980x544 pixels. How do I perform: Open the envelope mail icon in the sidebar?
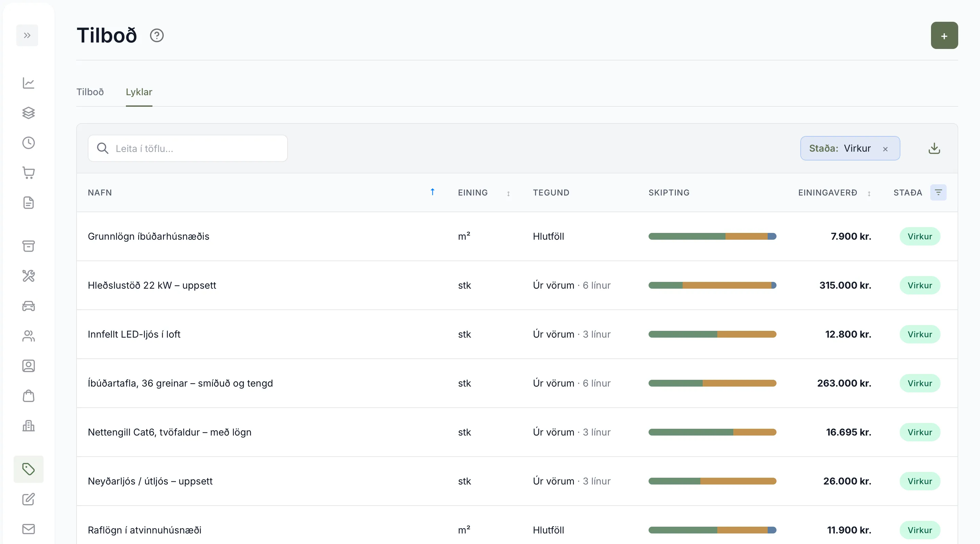(29, 529)
